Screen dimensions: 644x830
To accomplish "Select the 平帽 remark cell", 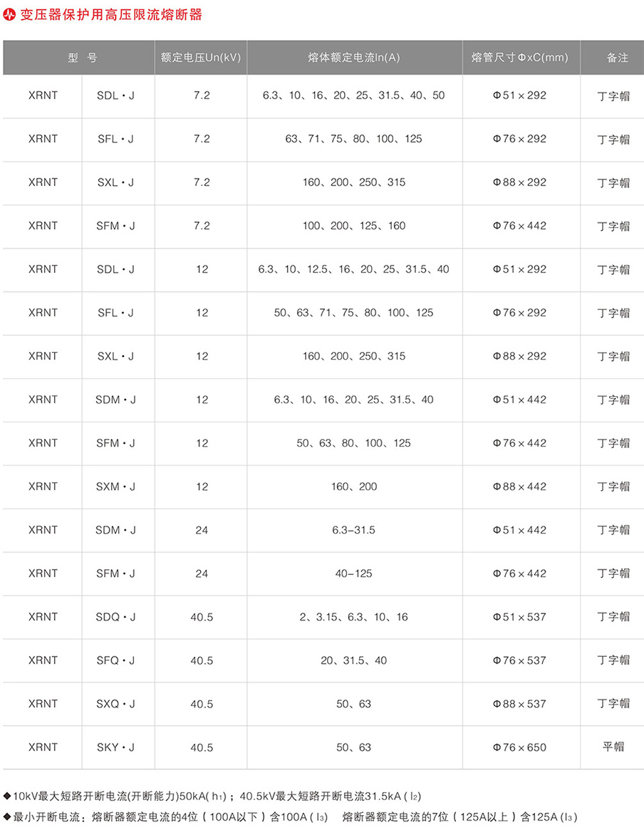I will pos(613,747).
